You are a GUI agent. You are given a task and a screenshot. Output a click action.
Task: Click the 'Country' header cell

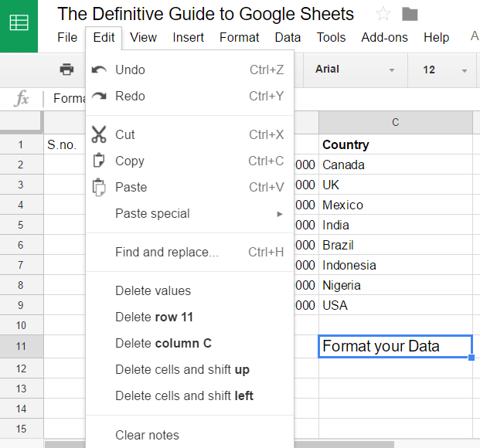pyautogui.click(x=396, y=144)
